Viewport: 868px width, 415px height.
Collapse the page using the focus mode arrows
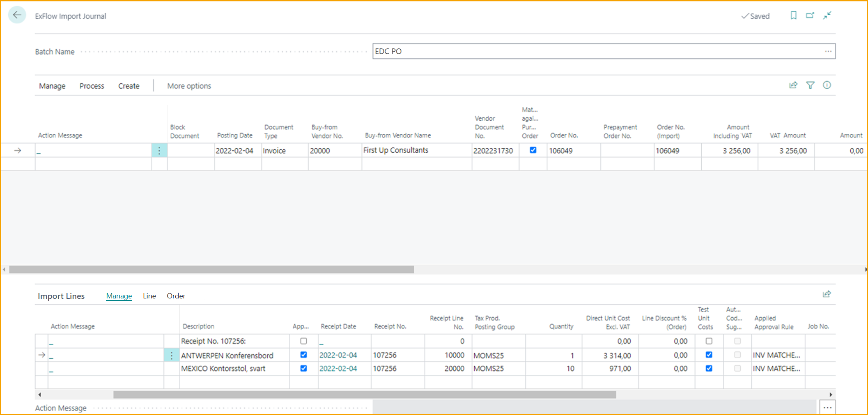[x=827, y=15]
